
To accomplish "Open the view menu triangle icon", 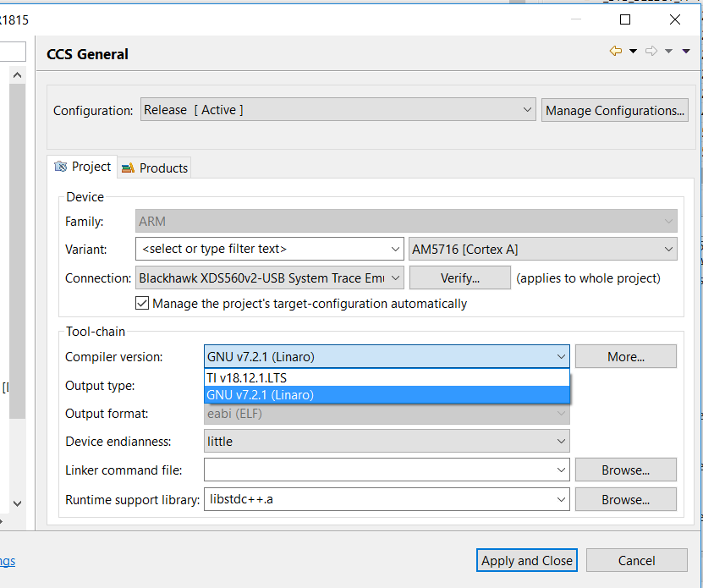I will (x=686, y=52).
